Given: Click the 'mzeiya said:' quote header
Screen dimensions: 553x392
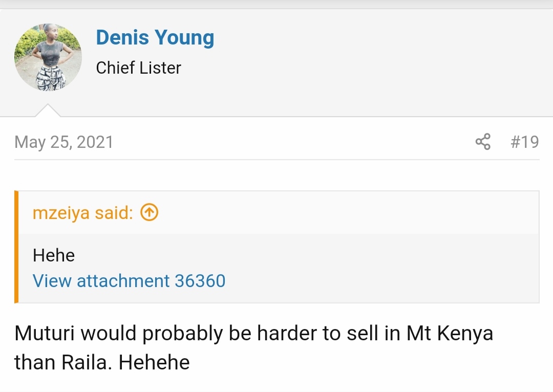Looking at the screenshot, I should tap(82, 213).
